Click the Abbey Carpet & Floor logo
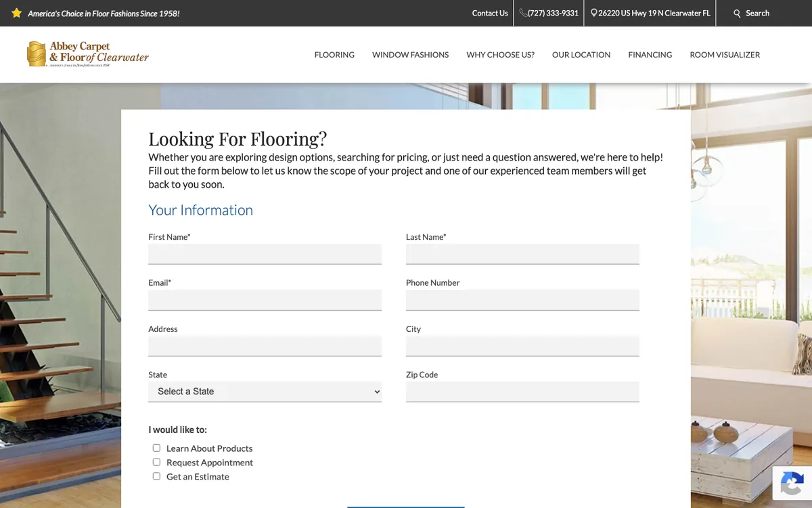The image size is (812, 508). pos(88,54)
